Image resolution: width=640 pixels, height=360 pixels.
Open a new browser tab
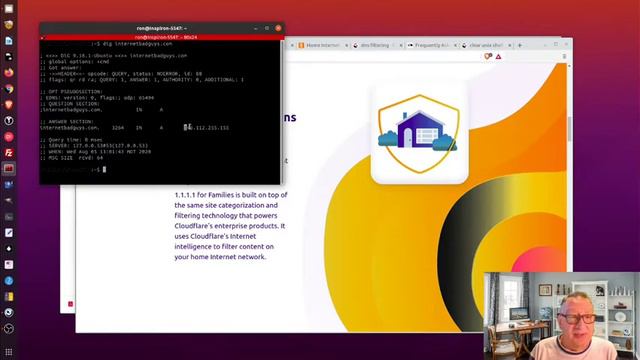tap(520, 45)
